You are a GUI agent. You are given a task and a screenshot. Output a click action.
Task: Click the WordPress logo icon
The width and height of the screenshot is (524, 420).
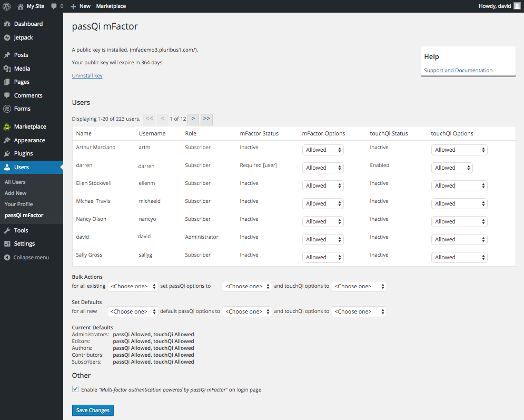[7, 6]
